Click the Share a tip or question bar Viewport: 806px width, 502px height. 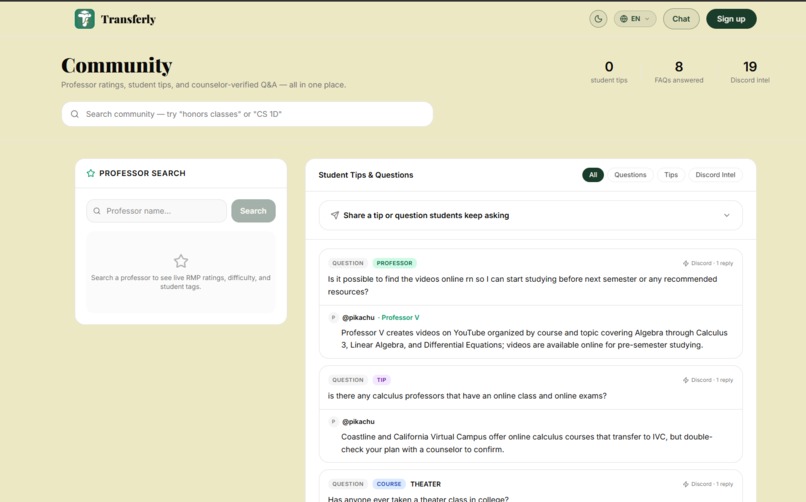530,215
